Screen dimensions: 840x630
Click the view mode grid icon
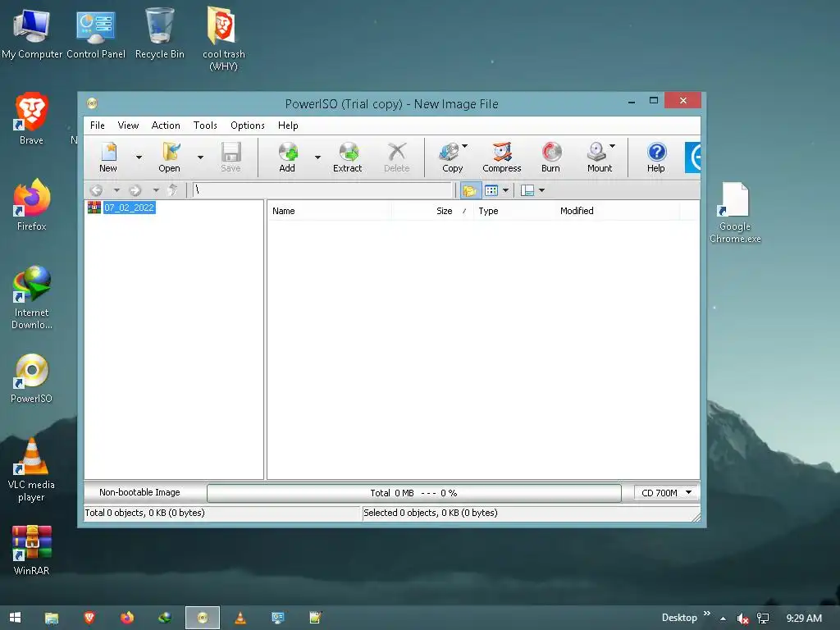coord(491,190)
